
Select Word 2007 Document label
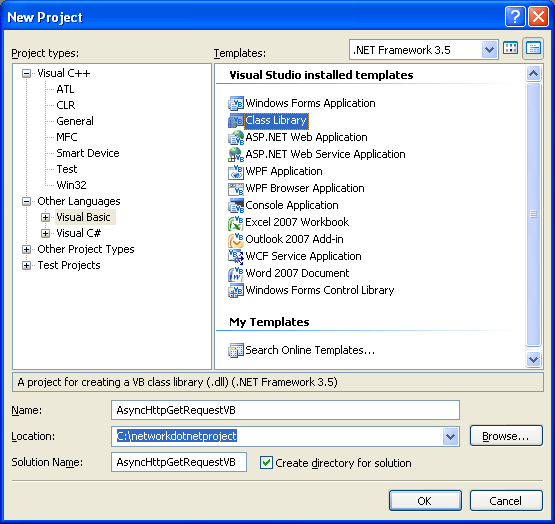297,273
